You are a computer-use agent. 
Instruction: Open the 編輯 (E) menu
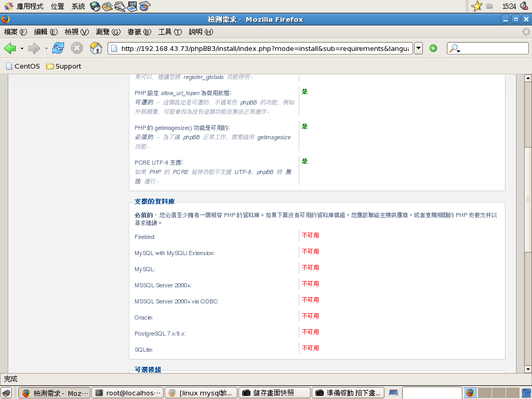[46, 32]
